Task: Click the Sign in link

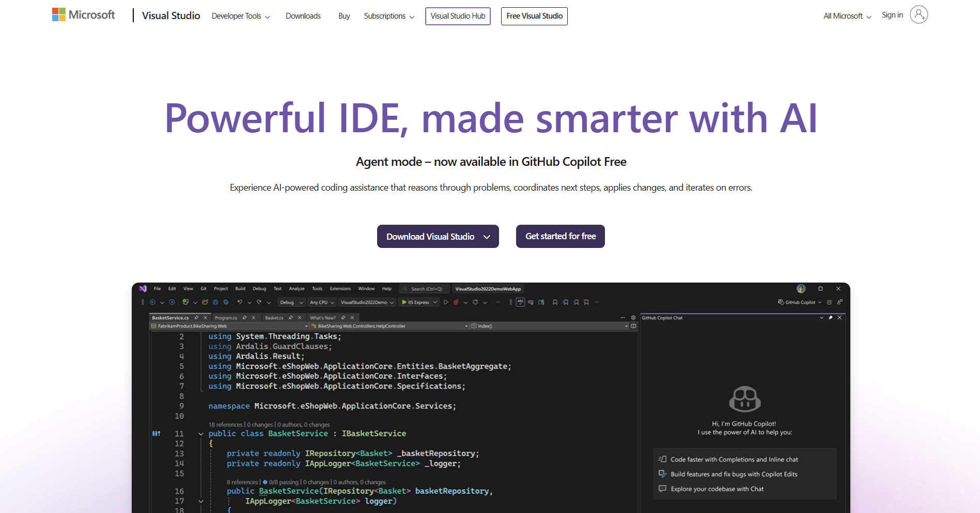Action: [892, 15]
